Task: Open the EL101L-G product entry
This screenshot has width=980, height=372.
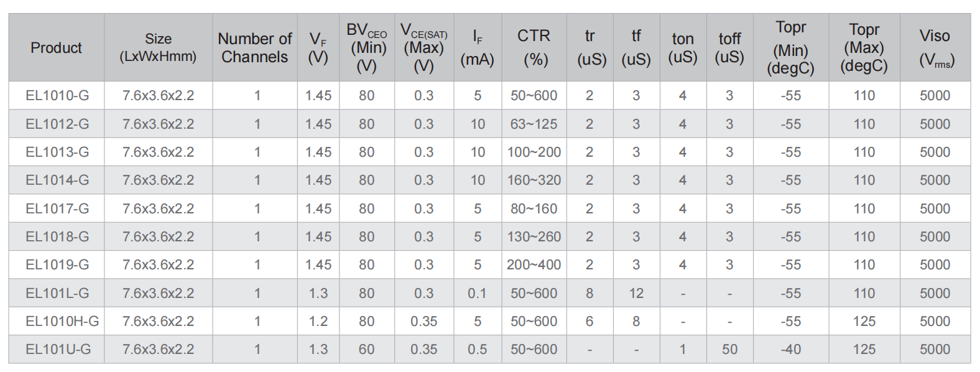Action: coord(57,293)
